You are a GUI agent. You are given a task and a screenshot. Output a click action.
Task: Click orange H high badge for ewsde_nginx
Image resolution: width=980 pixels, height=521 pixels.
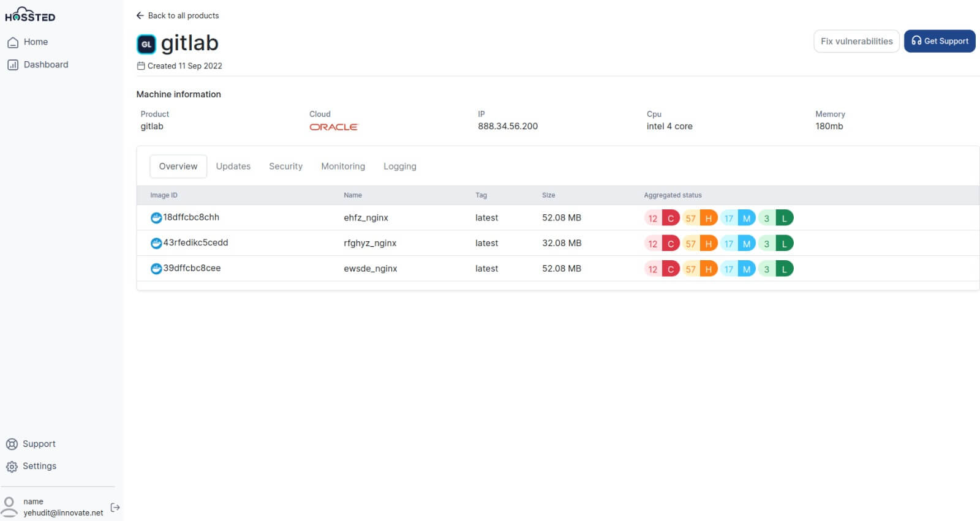coord(709,269)
